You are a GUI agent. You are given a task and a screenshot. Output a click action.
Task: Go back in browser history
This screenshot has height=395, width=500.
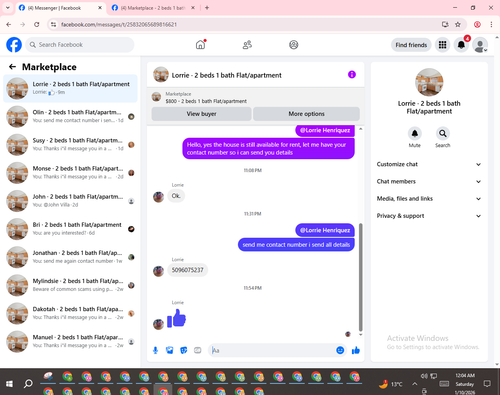coord(9,24)
